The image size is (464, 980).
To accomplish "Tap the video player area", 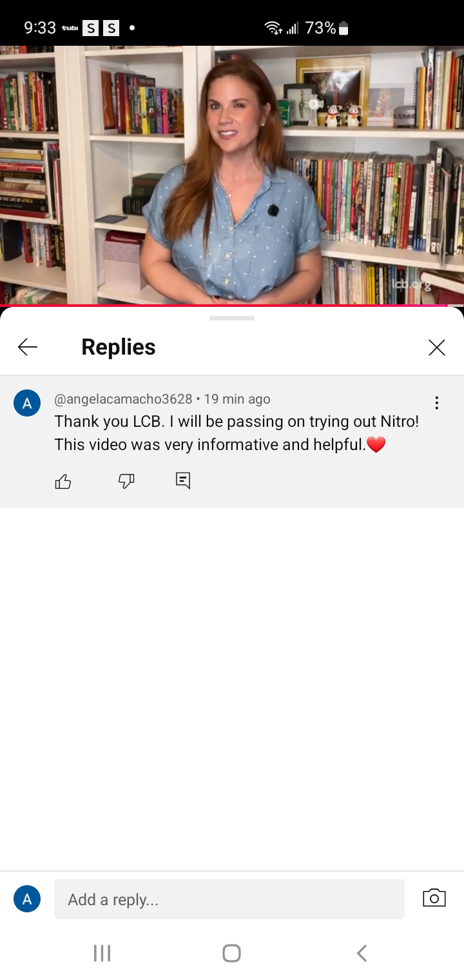I will [232, 175].
